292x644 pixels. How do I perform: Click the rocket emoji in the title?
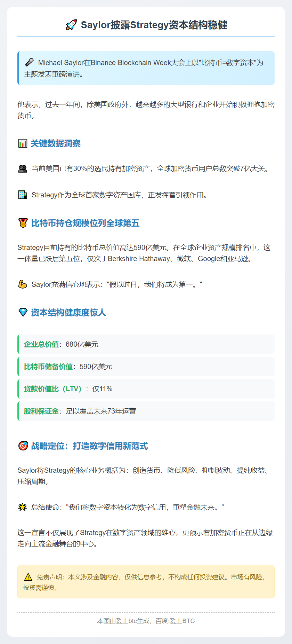click(x=71, y=25)
